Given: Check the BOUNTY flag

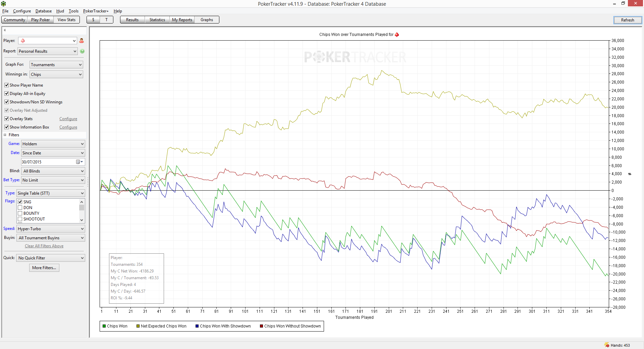Looking at the screenshot, I should (20, 213).
